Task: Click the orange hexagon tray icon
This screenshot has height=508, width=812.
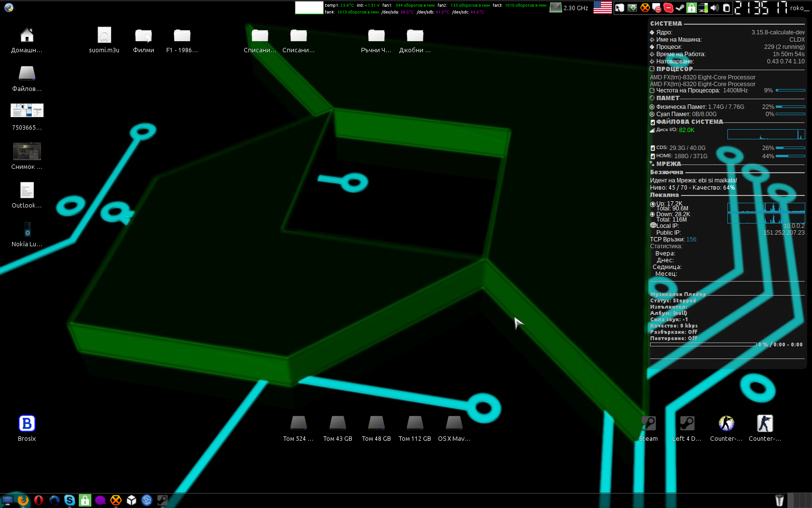Action: 645,8
